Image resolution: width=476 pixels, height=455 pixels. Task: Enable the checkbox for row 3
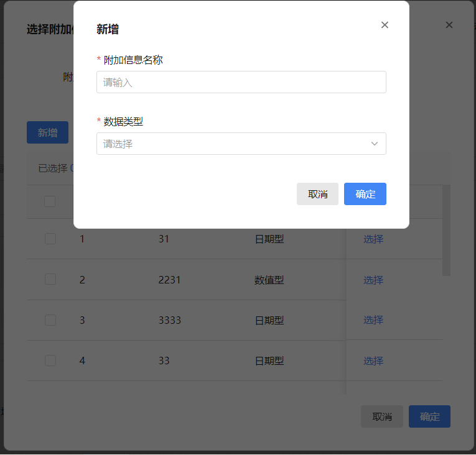50,320
